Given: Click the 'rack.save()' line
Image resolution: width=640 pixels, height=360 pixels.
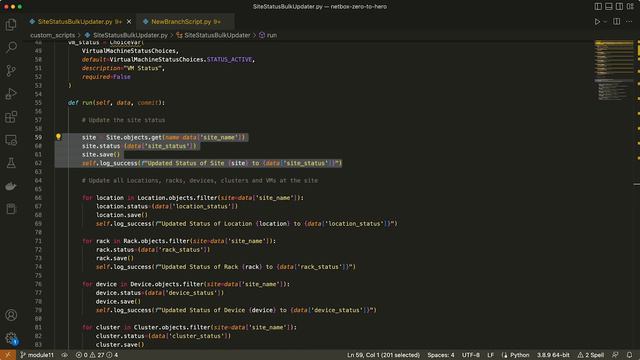Looking at the screenshot, I should click(115, 258).
